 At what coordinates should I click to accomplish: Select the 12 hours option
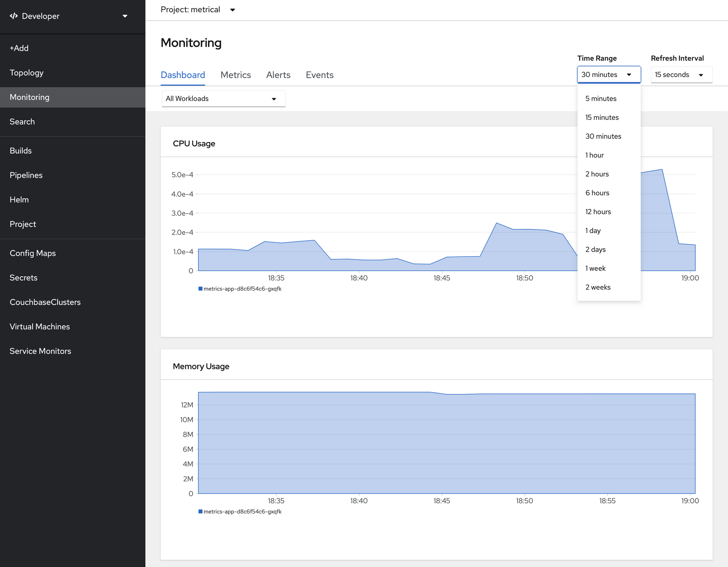598,212
